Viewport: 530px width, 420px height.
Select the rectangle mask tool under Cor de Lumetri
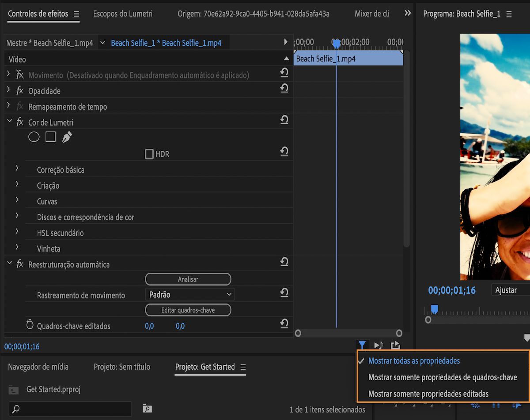tap(50, 137)
